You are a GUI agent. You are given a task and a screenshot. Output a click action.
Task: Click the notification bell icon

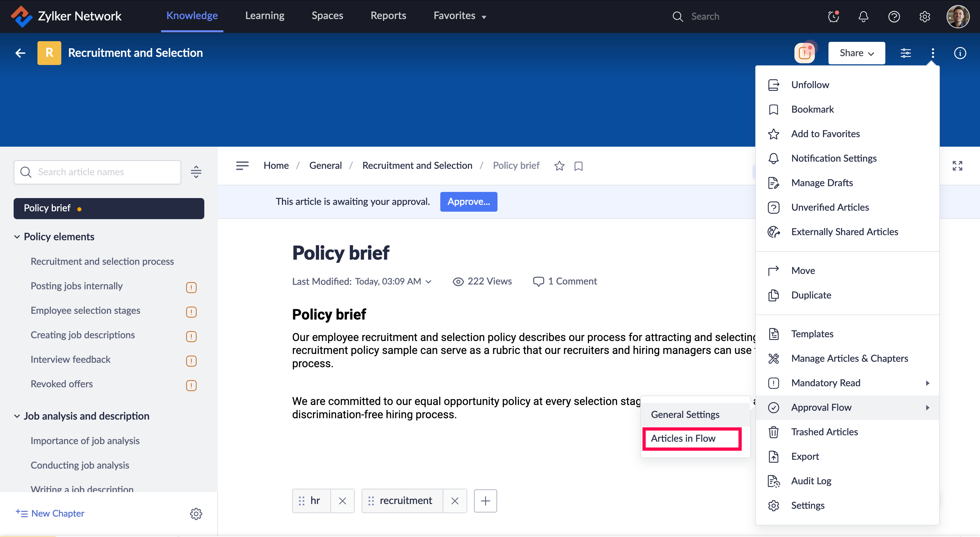click(x=863, y=16)
